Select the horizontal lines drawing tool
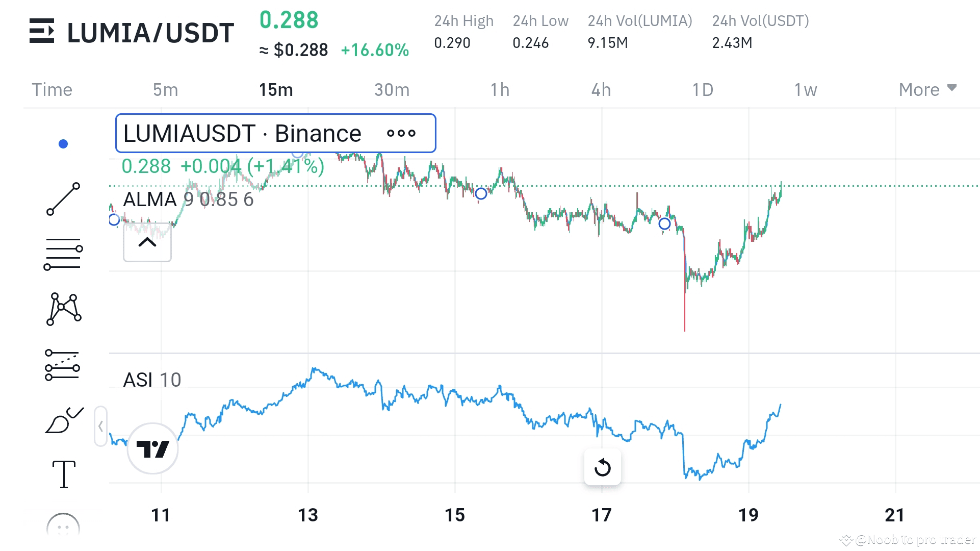Viewport: 980px width, 551px height. pyautogui.click(x=63, y=254)
